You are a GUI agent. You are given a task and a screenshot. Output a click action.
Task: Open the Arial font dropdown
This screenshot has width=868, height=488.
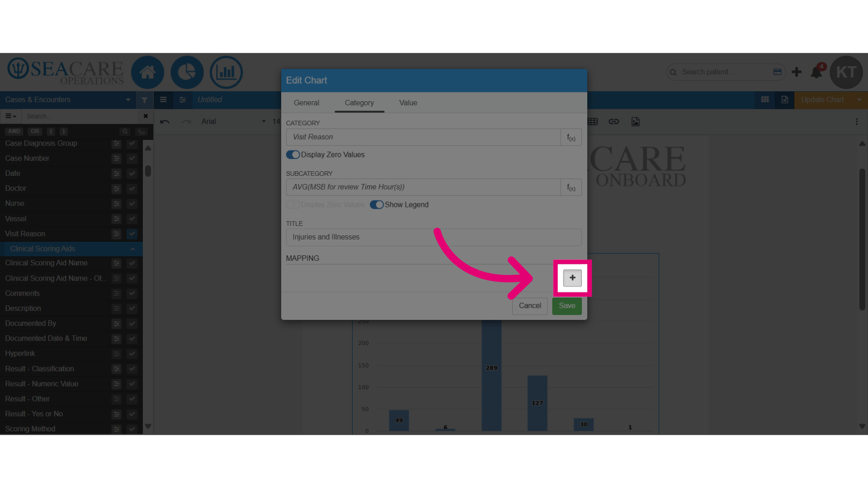tap(233, 122)
